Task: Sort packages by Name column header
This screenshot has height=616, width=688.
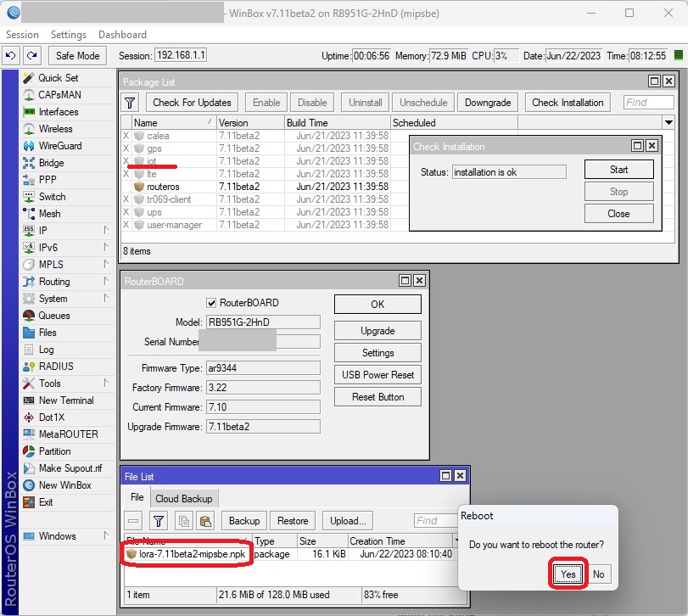Action: pyautogui.click(x=174, y=123)
